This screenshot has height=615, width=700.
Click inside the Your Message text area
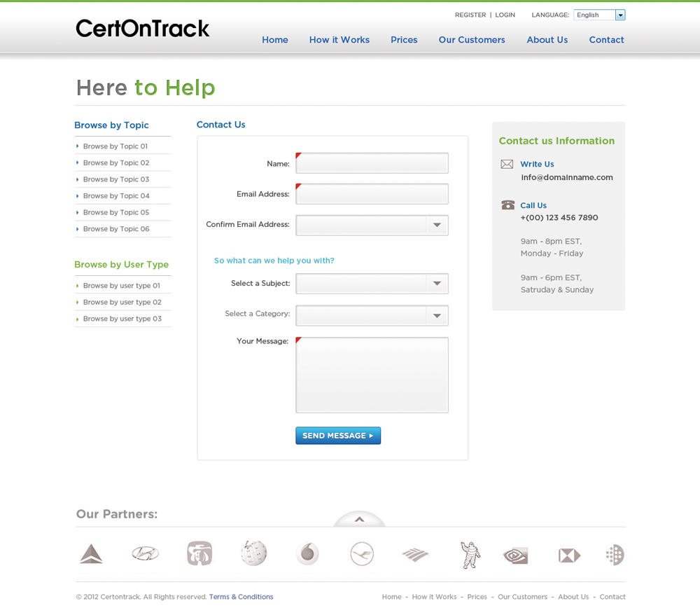coord(372,375)
